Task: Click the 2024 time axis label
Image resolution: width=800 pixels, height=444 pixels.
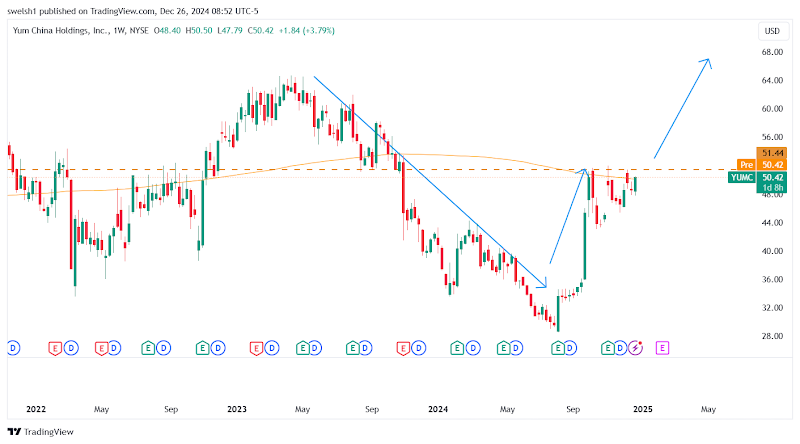Action: coord(438,409)
